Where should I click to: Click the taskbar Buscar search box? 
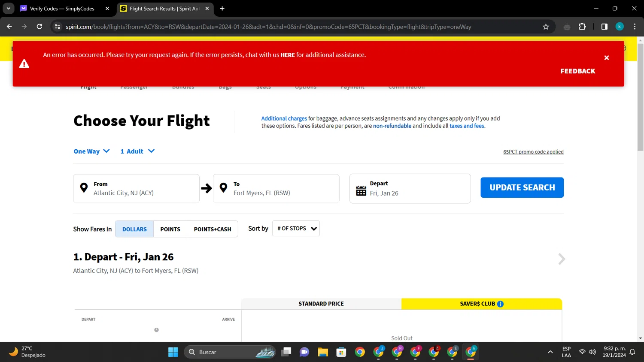click(x=230, y=352)
